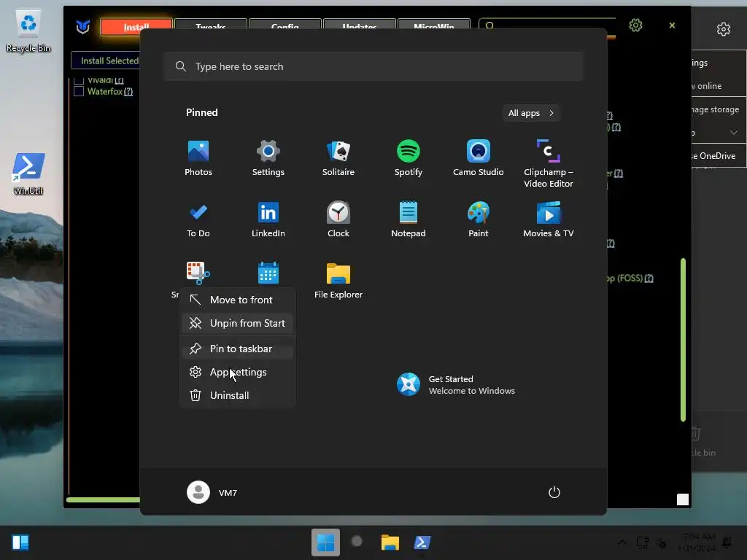Click the power button in Start
The image size is (747, 560).
point(554,492)
